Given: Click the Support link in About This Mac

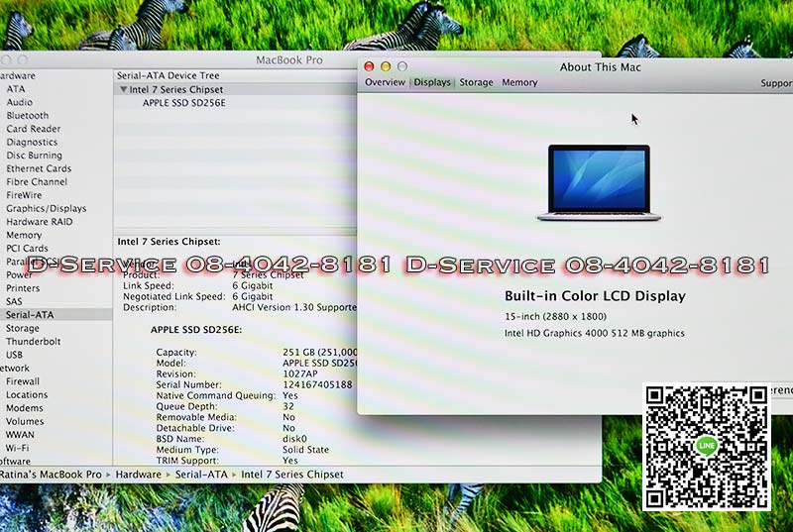Looking at the screenshot, I should pos(777,83).
